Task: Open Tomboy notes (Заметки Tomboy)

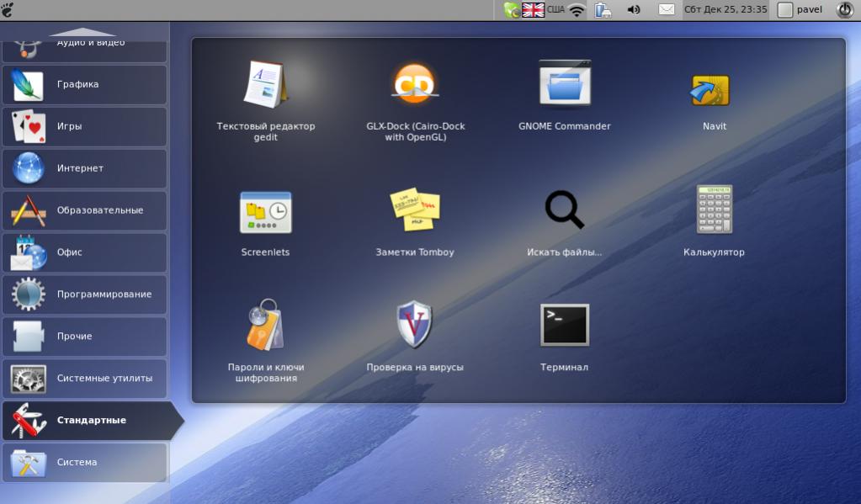Action: [415, 210]
